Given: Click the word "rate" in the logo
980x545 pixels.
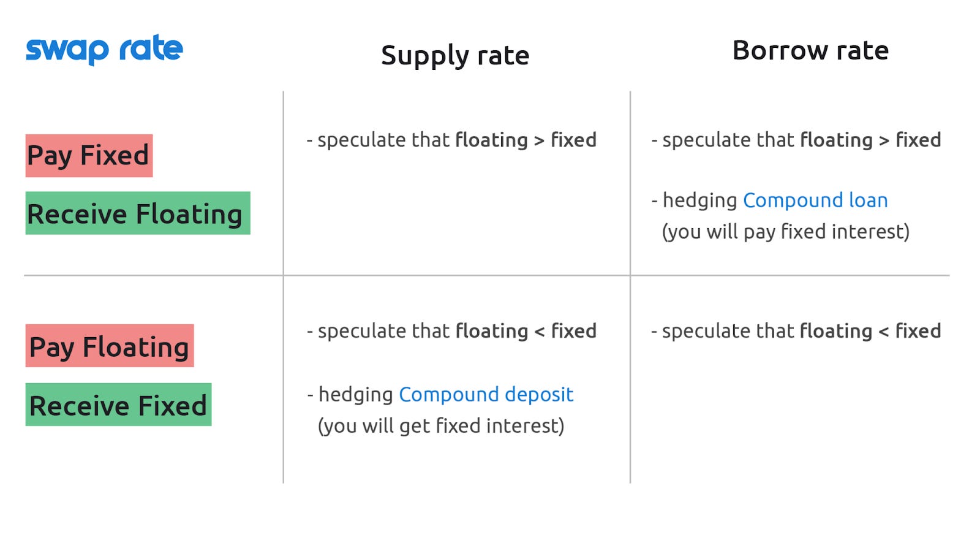Looking at the screenshot, I should (151, 48).
